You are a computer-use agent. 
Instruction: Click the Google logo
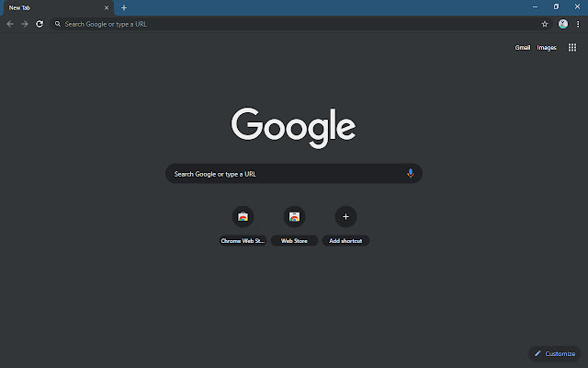point(293,128)
